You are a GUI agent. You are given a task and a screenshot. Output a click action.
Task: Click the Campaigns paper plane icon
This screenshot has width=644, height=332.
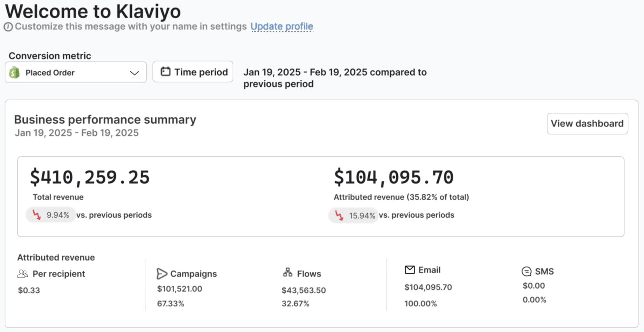point(162,274)
